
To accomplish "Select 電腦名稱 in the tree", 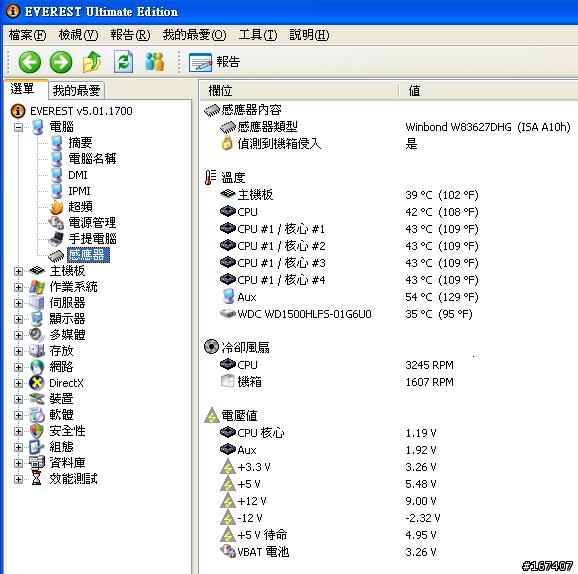I will tap(92, 159).
